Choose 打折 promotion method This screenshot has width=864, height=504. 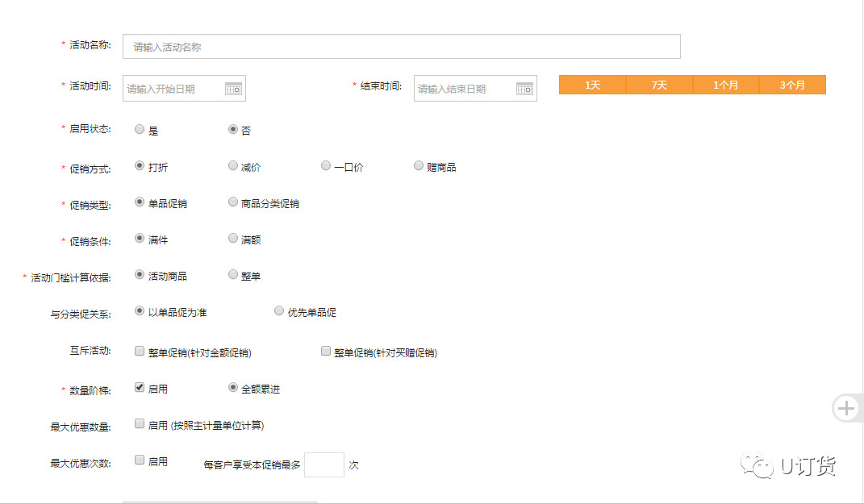(140, 165)
